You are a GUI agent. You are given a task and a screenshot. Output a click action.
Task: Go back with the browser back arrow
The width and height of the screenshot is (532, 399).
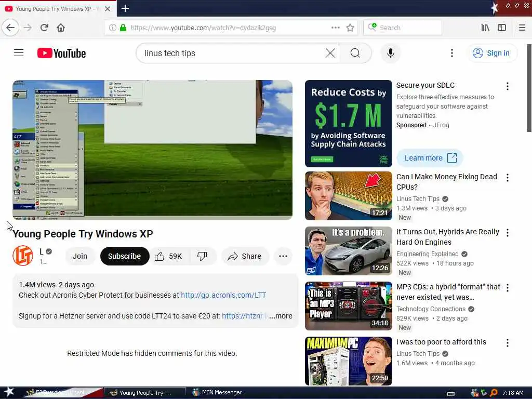(x=10, y=28)
